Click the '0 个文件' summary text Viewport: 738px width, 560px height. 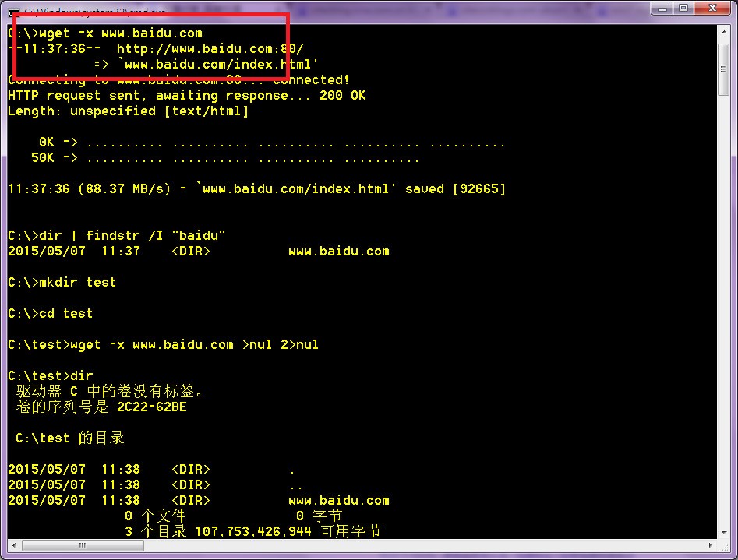coord(155,516)
